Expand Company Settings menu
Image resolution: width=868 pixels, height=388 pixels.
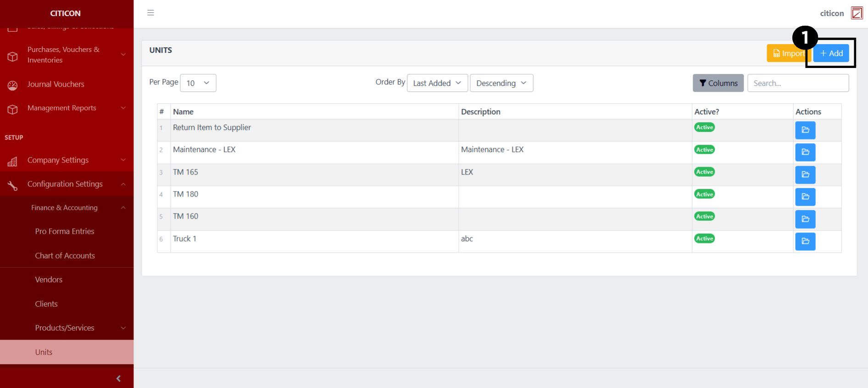67,160
